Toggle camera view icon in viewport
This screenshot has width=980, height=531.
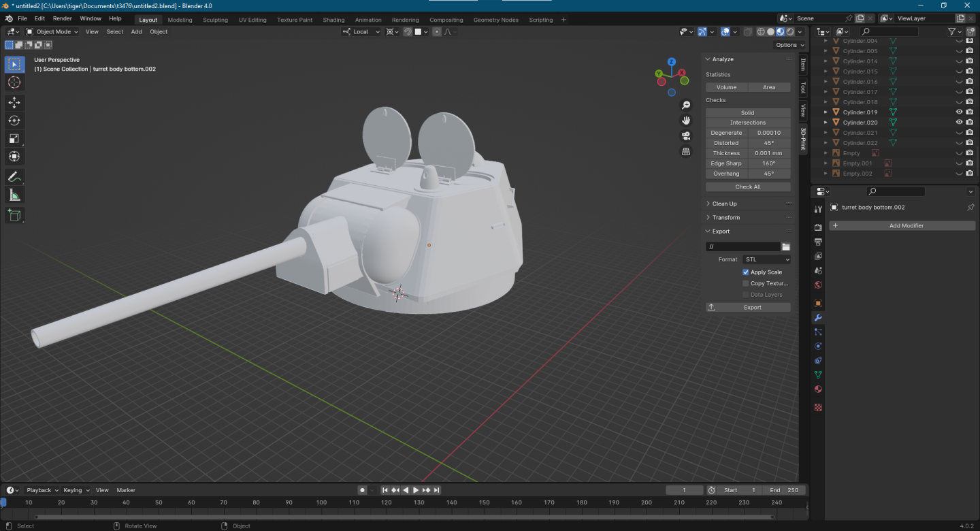pos(686,135)
